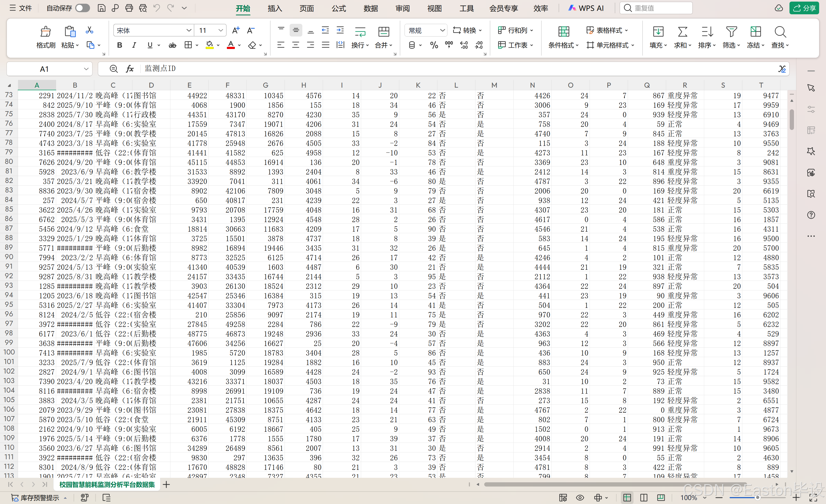Toggle the AutoSave switch
Image resolution: width=826 pixels, height=504 pixels.
[82, 8]
